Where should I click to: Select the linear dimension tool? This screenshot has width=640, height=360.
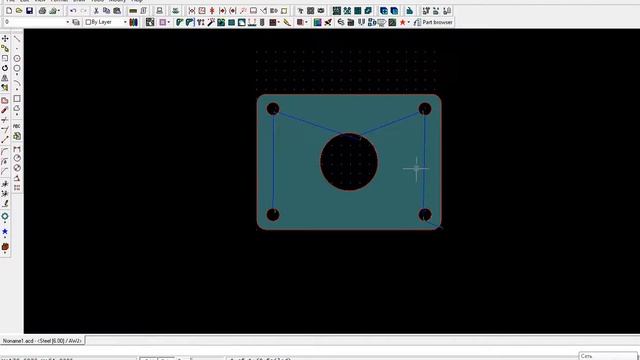(17, 149)
